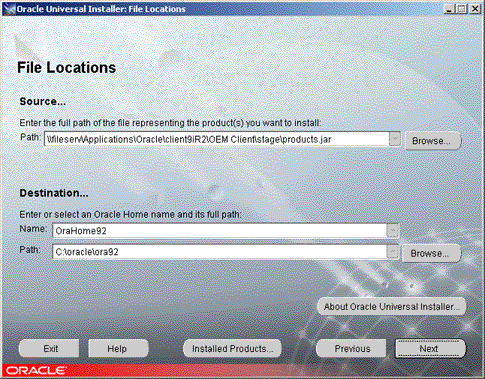The image size is (485, 379).
Task: Expand the Destination path dropdown arrow
Action: pyautogui.click(x=393, y=252)
